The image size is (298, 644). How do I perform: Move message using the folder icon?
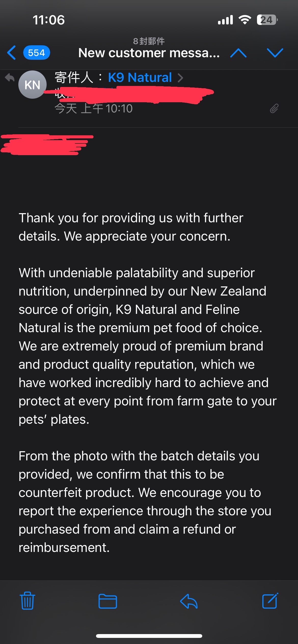108,601
